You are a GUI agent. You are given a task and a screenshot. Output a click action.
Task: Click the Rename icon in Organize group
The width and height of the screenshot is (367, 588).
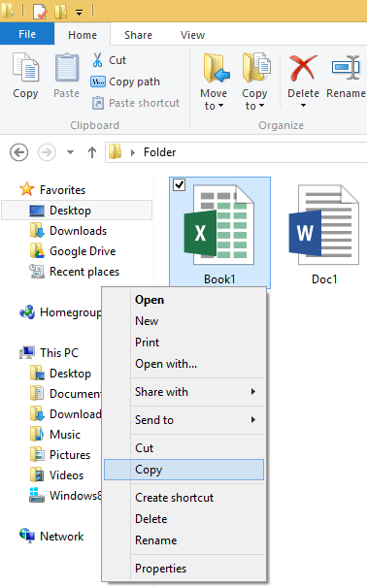346,68
